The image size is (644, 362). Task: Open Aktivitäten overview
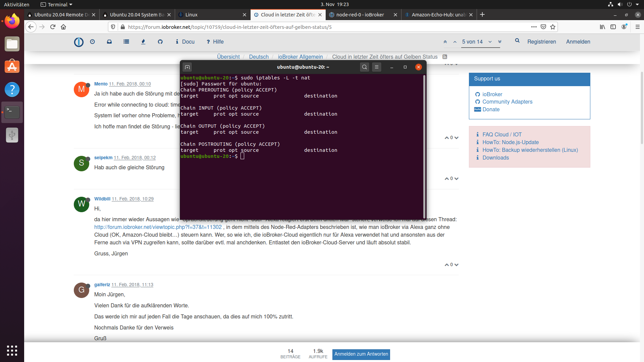16,4
